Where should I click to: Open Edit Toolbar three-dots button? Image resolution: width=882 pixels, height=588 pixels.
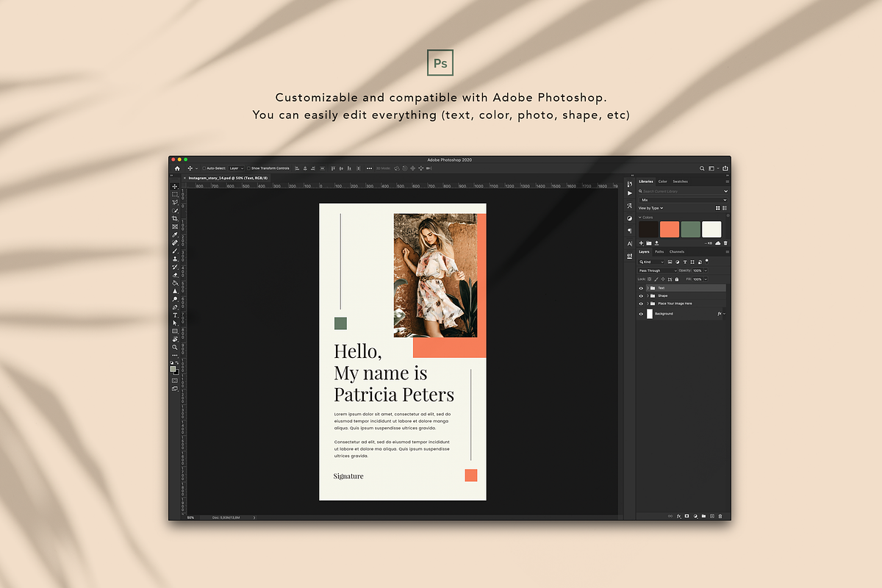point(176,357)
